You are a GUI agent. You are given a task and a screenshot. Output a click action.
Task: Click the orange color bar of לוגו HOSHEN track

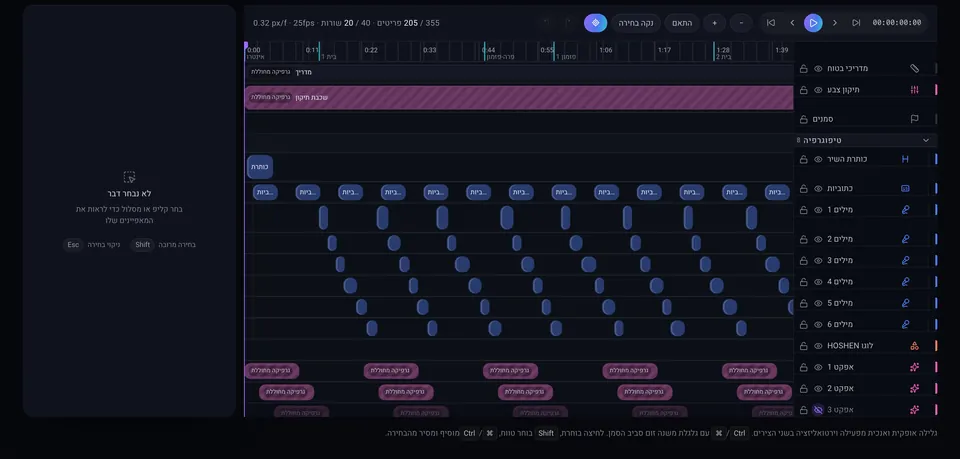pyautogui.click(x=936, y=346)
